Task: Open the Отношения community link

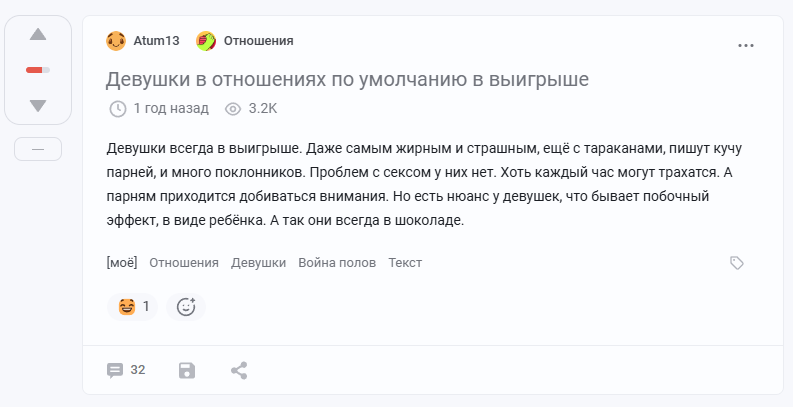Action: (258, 41)
